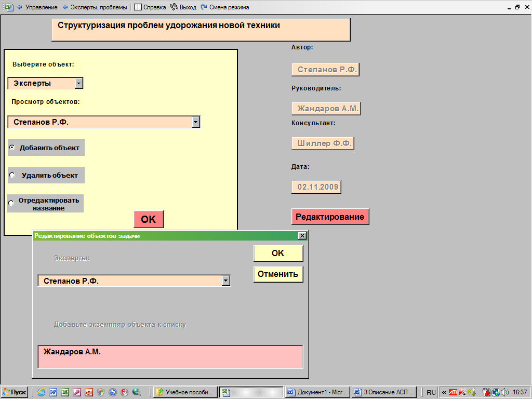Click the red round icon in the quick launch

tap(125, 392)
